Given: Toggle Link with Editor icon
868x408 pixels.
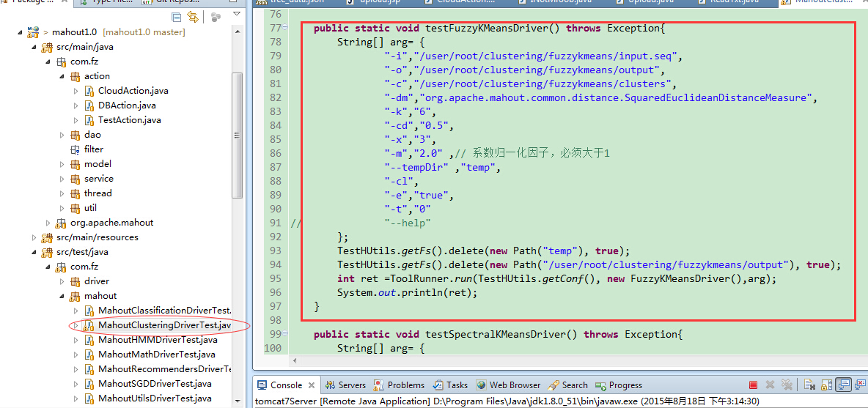Looking at the screenshot, I should tap(193, 17).
